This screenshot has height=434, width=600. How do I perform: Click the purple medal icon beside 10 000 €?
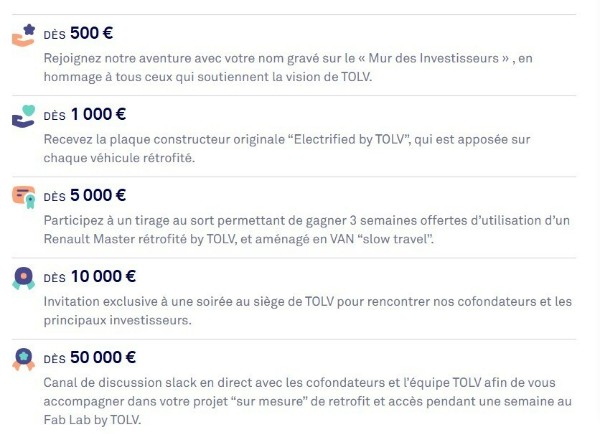23,278
